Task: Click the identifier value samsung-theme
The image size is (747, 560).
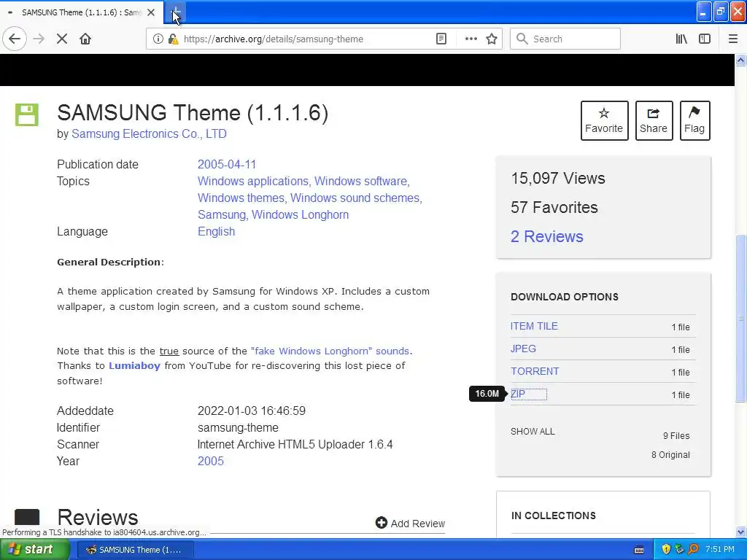Action: pyautogui.click(x=239, y=427)
